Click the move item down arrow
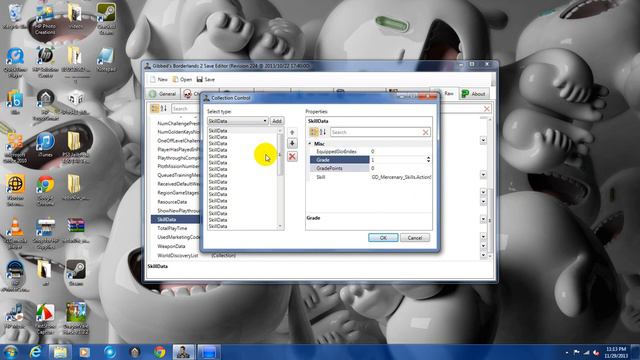The image size is (640, 360). click(292, 144)
